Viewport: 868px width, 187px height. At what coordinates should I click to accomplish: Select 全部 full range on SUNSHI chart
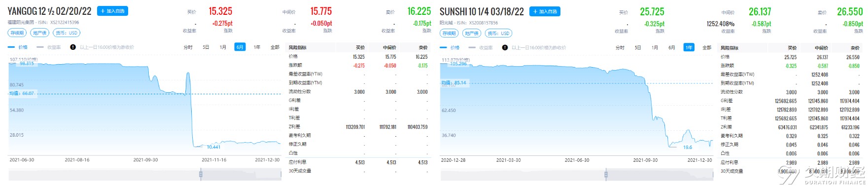pos(707,48)
